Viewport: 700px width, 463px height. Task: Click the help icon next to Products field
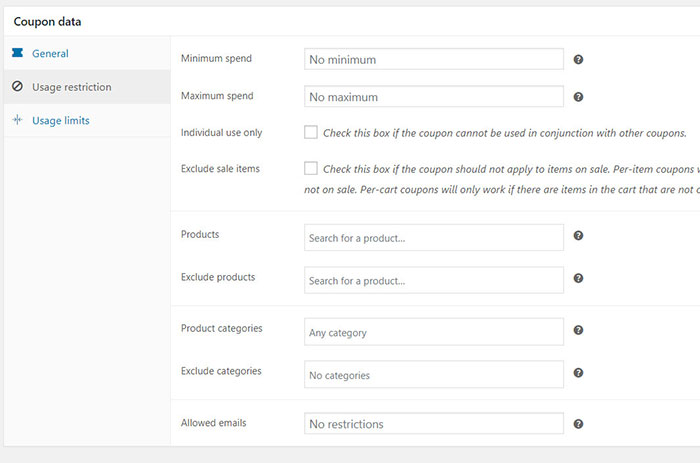tap(578, 236)
